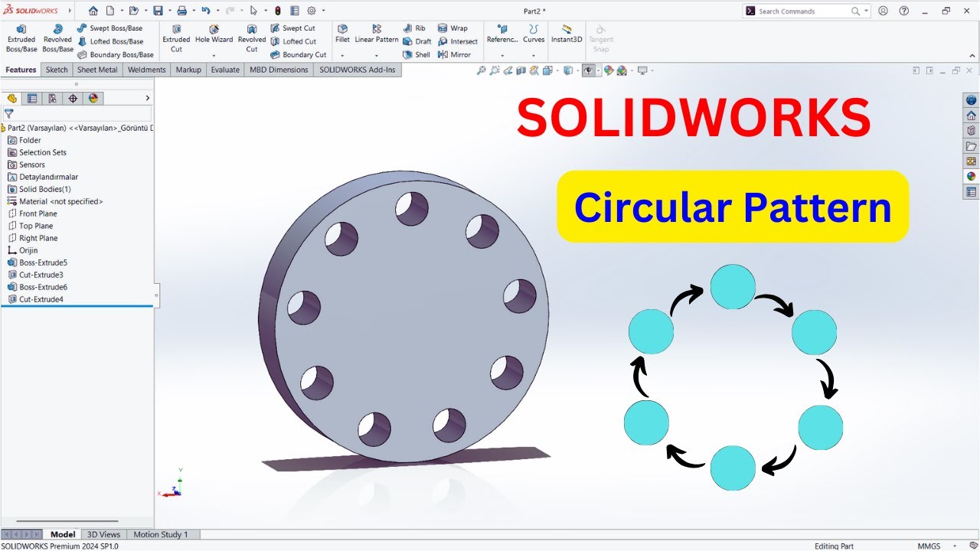Select the Rib feature
The width and height of the screenshot is (980, 551).
pos(414,28)
